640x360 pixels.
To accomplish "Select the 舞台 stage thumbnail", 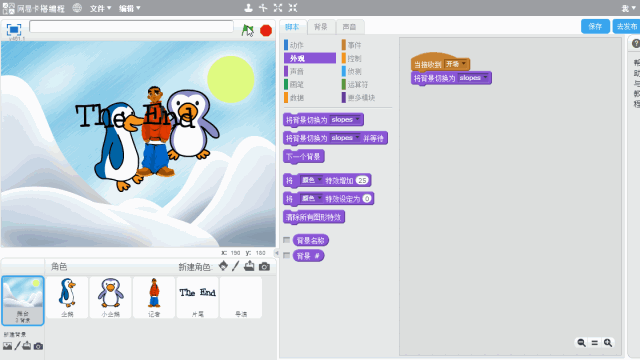I will (23, 300).
